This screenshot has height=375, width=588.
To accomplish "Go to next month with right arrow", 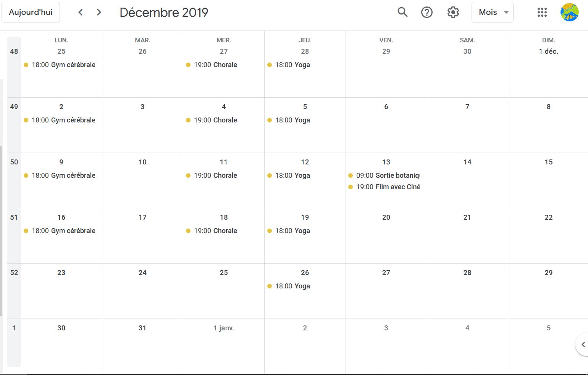I will pyautogui.click(x=99, y=12).
